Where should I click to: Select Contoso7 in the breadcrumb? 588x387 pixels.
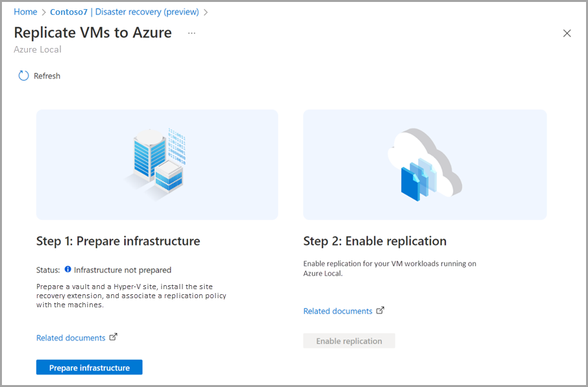pyautogui.click(x=68, y=12)
